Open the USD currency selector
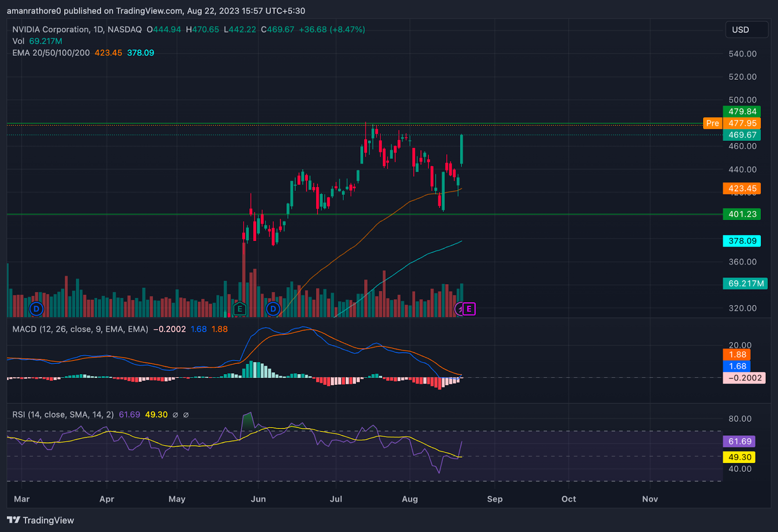The image size is (778, 532). coord(746,30)
